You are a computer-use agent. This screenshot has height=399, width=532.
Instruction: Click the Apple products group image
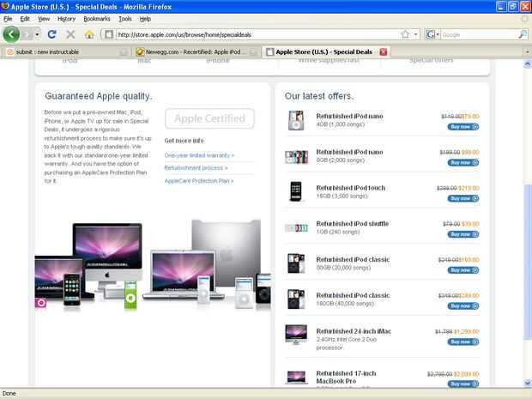pos(153,264)
